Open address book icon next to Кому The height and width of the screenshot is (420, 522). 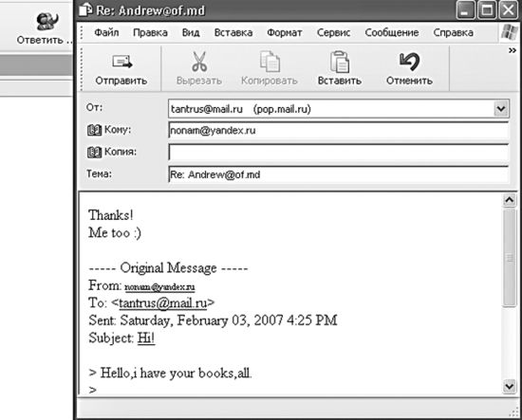coord(94,130)
